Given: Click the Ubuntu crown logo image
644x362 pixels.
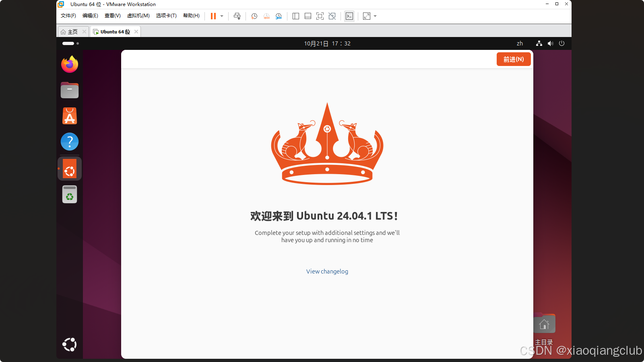Looking at the screenshot, I should [327, 144].
